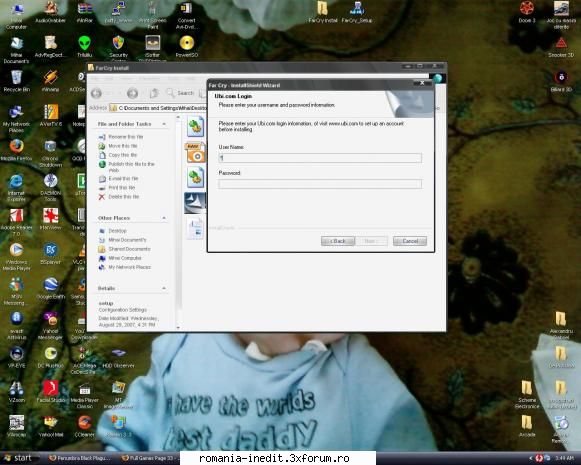Image resolution: width=581 pixels, height=465 pixels.
Task: Open My Network Places desktop icon
Action: [x=16, y=112]
